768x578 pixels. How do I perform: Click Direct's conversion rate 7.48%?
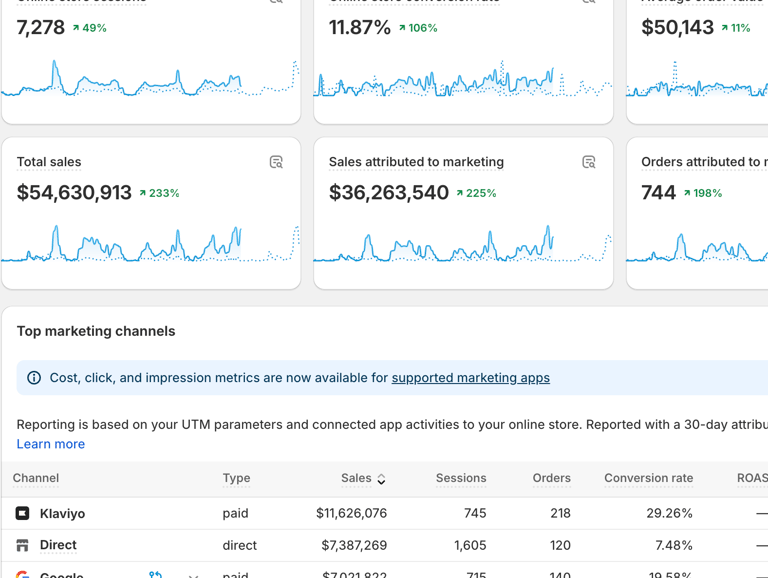(x=674, y=545)
